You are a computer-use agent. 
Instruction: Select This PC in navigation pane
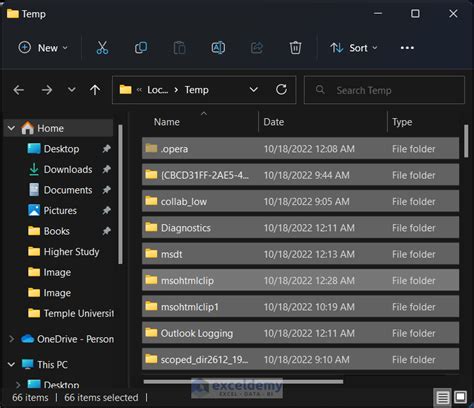52,365
